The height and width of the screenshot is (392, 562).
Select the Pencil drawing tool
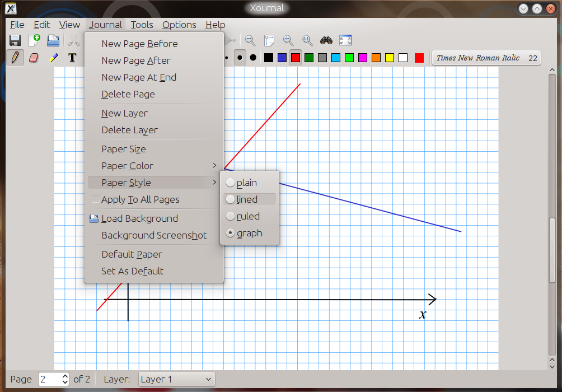click(15, 58)
